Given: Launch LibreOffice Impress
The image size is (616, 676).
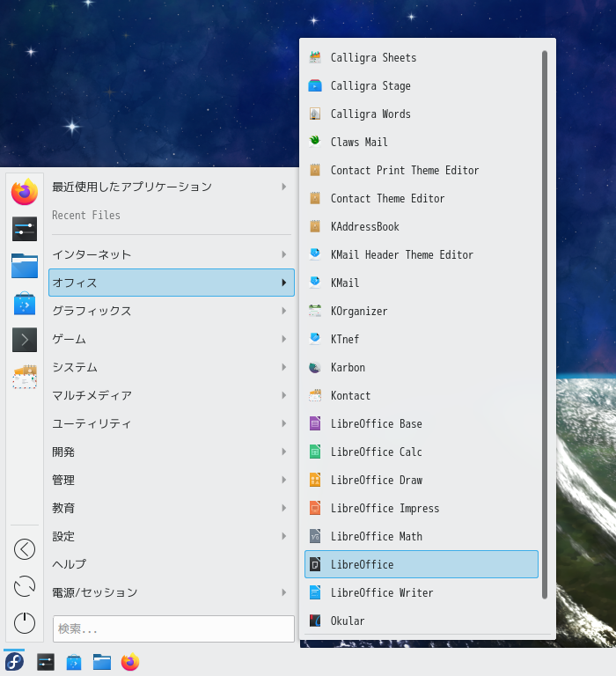Looking at the screenshot, I should 422,508.
